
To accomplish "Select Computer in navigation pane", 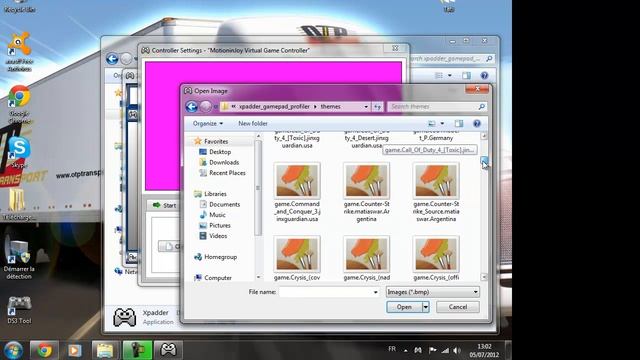I will (217, 278).
